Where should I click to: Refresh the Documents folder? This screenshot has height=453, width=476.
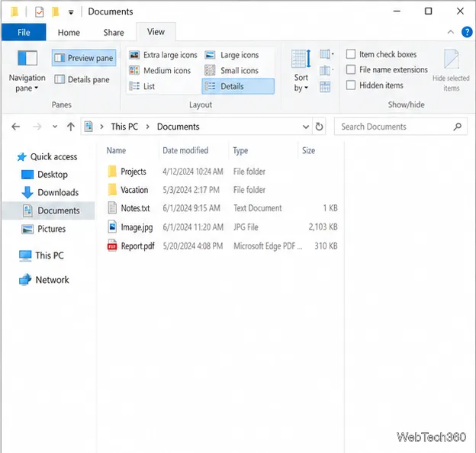[319, 127]
